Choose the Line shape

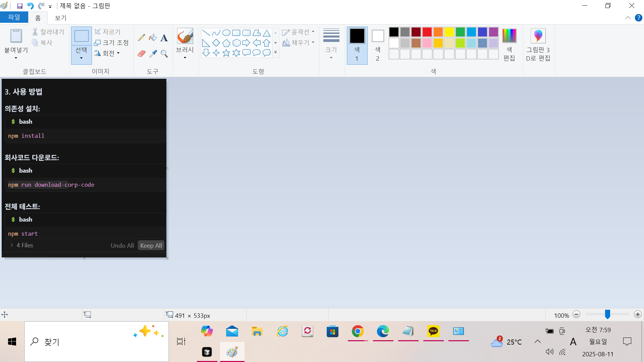tap(206, 33)
